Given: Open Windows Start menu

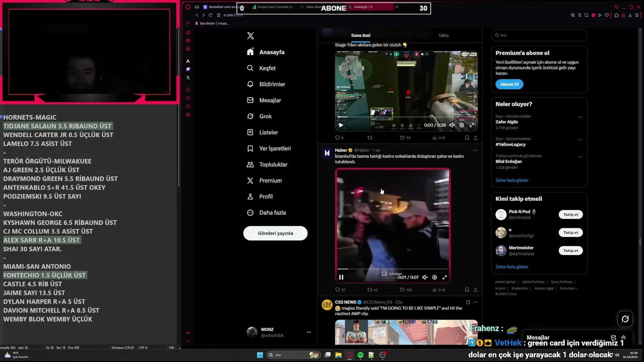Looking at the screenshot, I should pyautogui.click(x=260, y=355).
